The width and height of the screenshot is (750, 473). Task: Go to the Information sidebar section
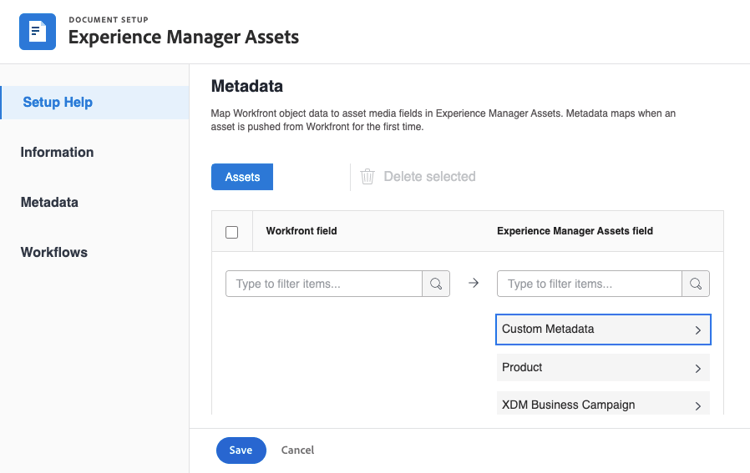[57, 152]
